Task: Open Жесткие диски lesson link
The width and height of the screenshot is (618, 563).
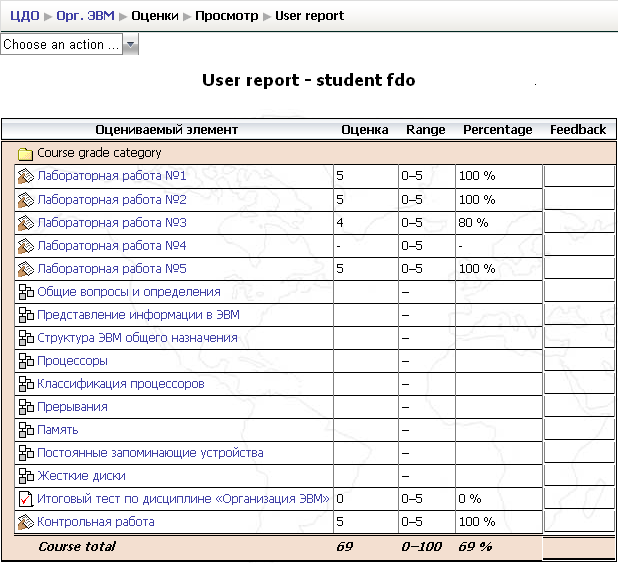Action: click(81, 476)
